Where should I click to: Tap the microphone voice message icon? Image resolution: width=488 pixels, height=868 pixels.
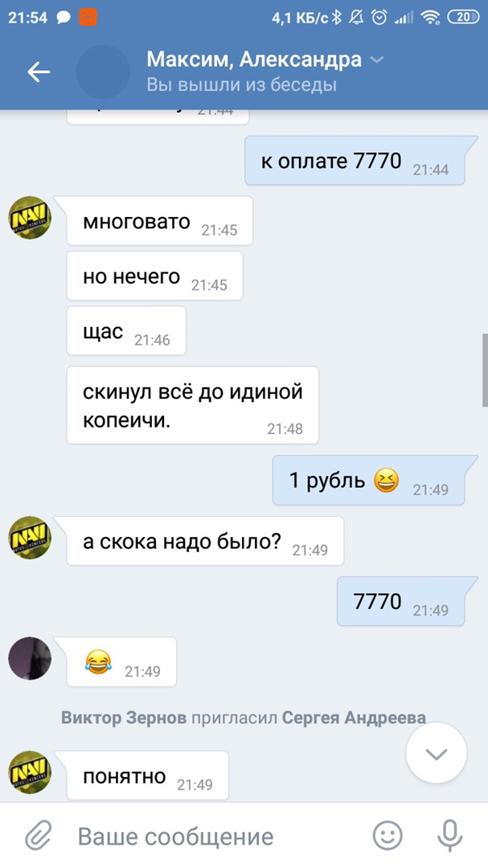[x=449, y=835]
